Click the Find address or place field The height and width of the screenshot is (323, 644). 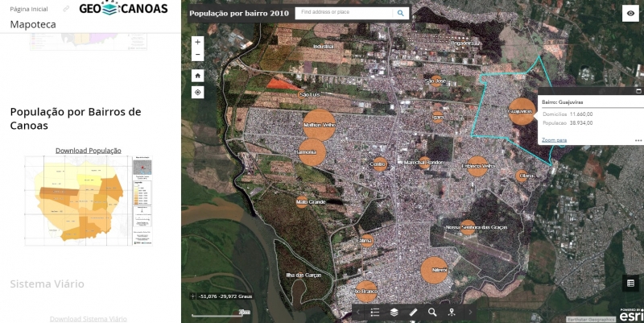click(x=345, y=14)
